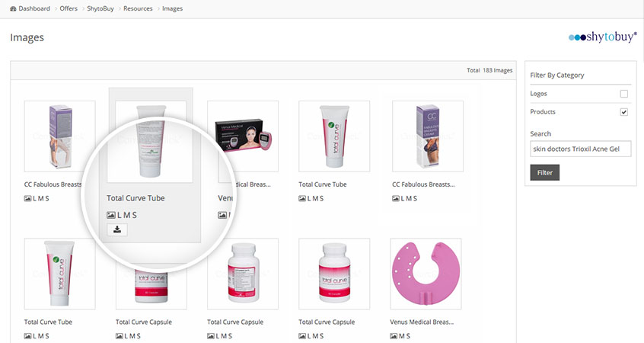Click 'CC Fabulous Breasts...' label under bra box
Viewport: 644px width, 343px height.
[x=423, y=184]
